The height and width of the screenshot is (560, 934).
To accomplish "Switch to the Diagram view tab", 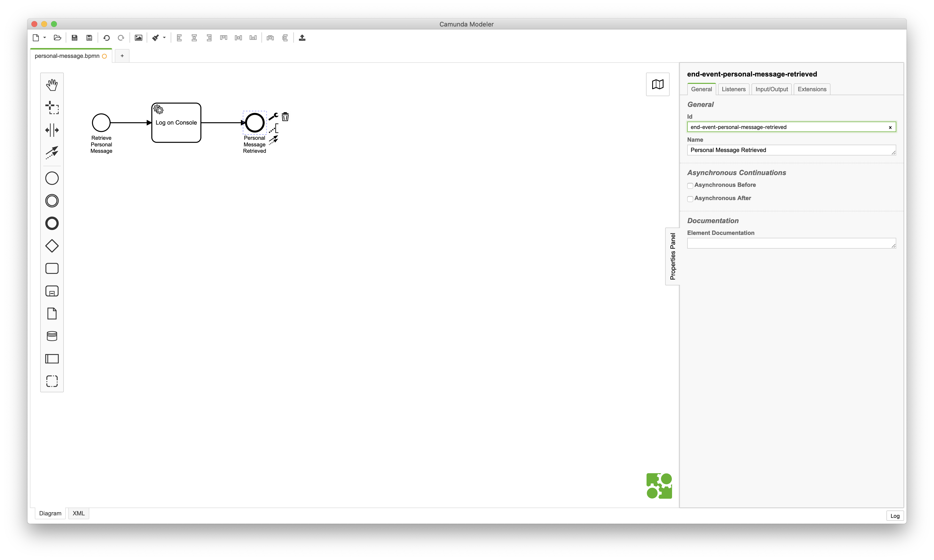I will click(50, 513).
